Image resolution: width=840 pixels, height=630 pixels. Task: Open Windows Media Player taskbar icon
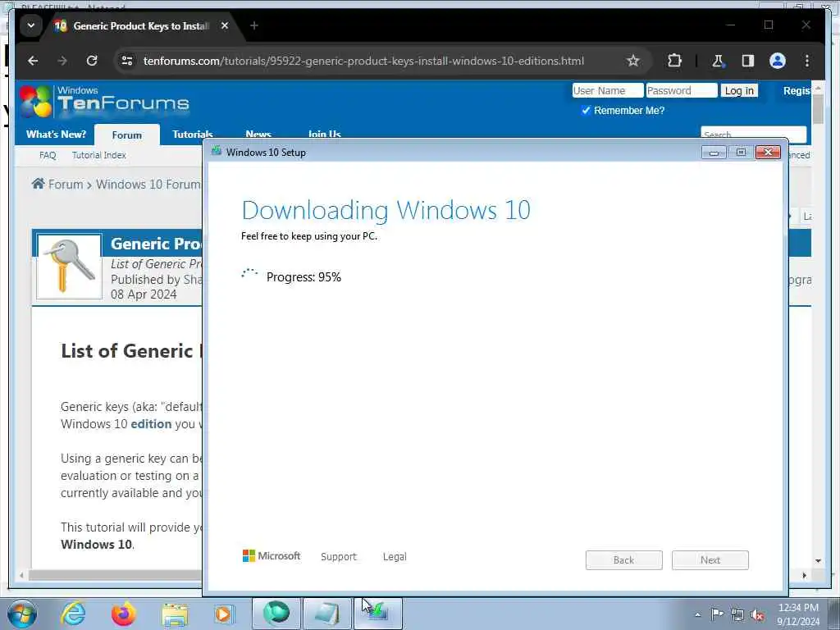pyautogui.click(x=223, y=614)
